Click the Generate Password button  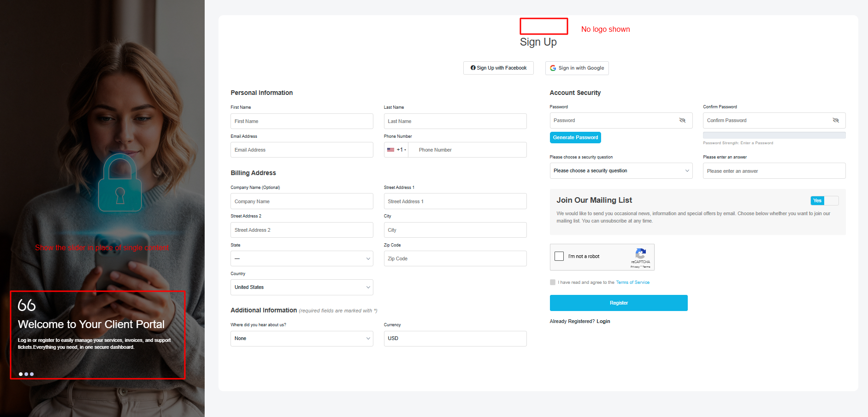click(x=575, y=137)
